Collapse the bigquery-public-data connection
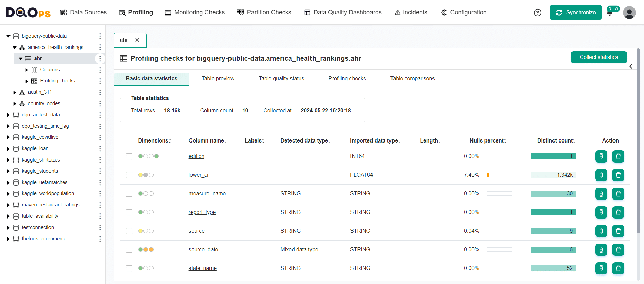 (8, 36)
